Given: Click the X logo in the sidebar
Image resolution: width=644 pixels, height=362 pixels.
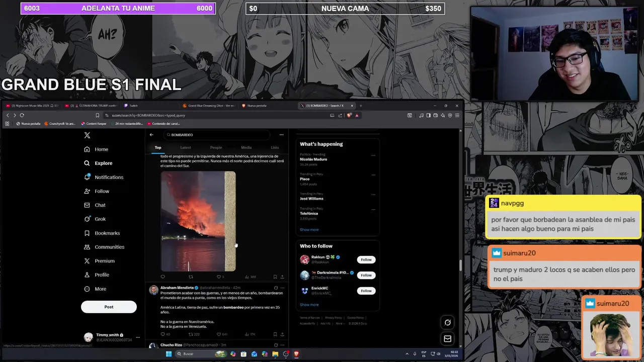Looking at the screenshot, I should tap(87, 135).
